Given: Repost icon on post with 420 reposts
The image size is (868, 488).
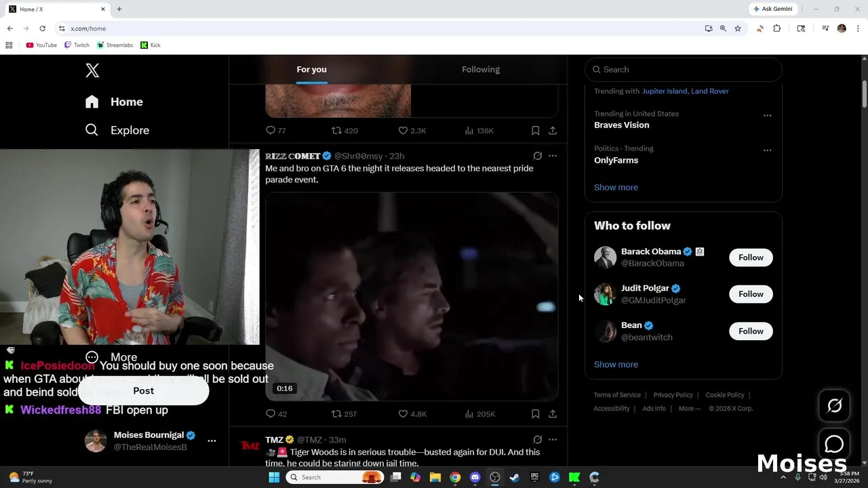Looking at the screenshot, I should pyautogui.click(x=336, y=130).
